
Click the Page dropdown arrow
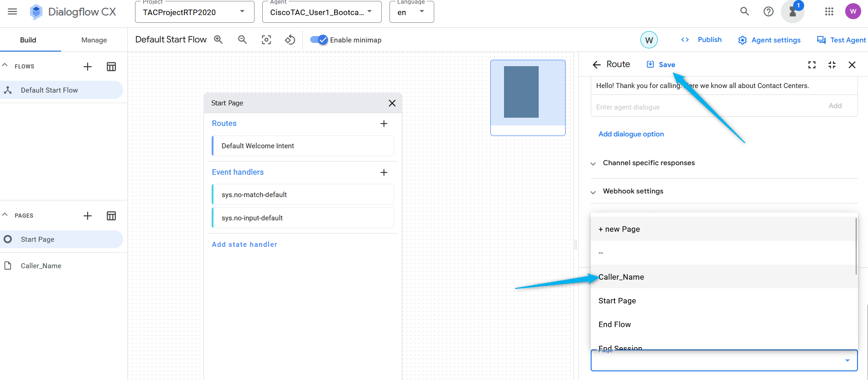(847, 360)
